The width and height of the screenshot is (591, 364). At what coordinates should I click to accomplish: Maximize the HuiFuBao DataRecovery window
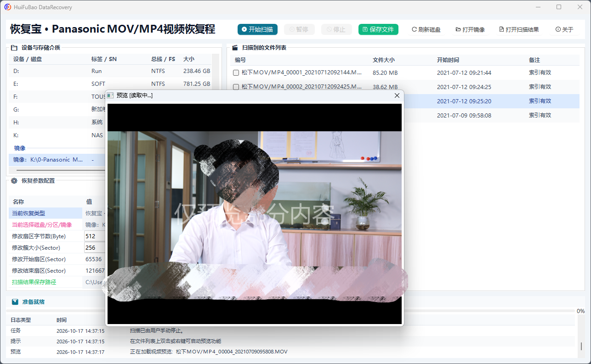point(559,7)
